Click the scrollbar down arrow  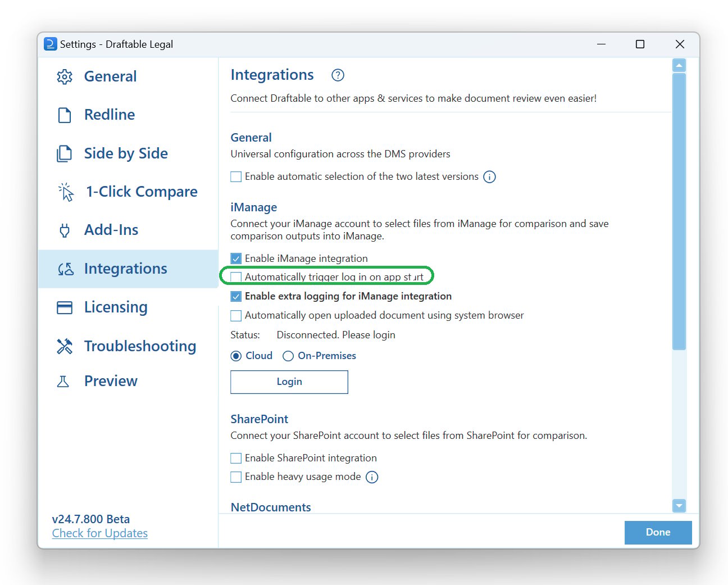click(679, 506)
